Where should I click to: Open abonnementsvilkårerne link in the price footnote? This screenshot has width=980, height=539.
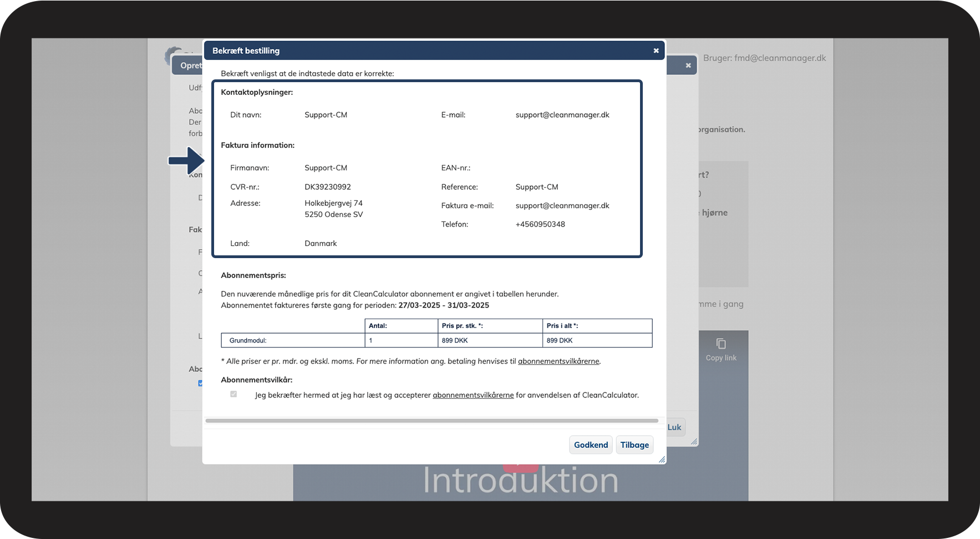[558, 361]
